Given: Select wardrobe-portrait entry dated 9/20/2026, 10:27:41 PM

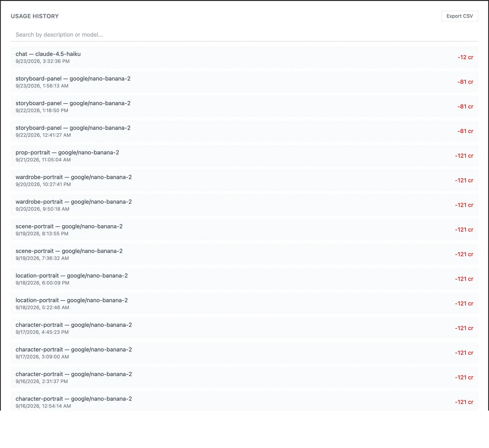Looking at the screenshot, I should tap(244, 180).
